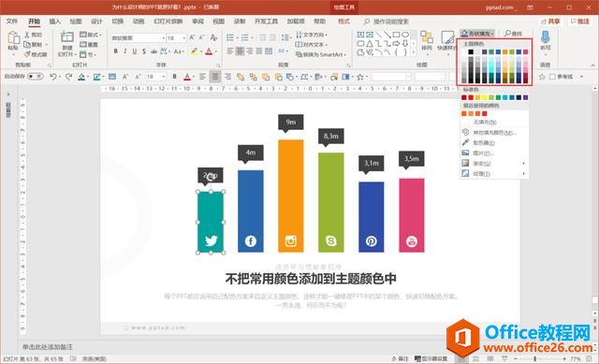This screenshot has height=364, width=599.
Task: Click the Twitter bird icon on teal bar
Action: pos(211,240)
